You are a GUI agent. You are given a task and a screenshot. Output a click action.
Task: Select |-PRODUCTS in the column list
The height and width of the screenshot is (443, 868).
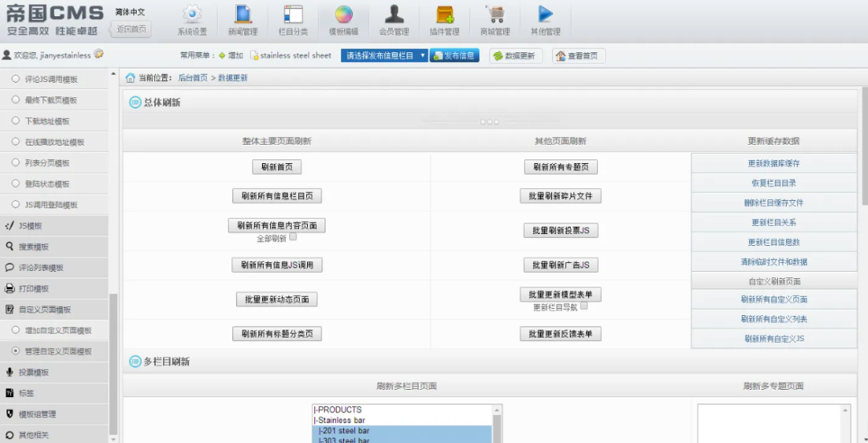click(x=402, y=410)
